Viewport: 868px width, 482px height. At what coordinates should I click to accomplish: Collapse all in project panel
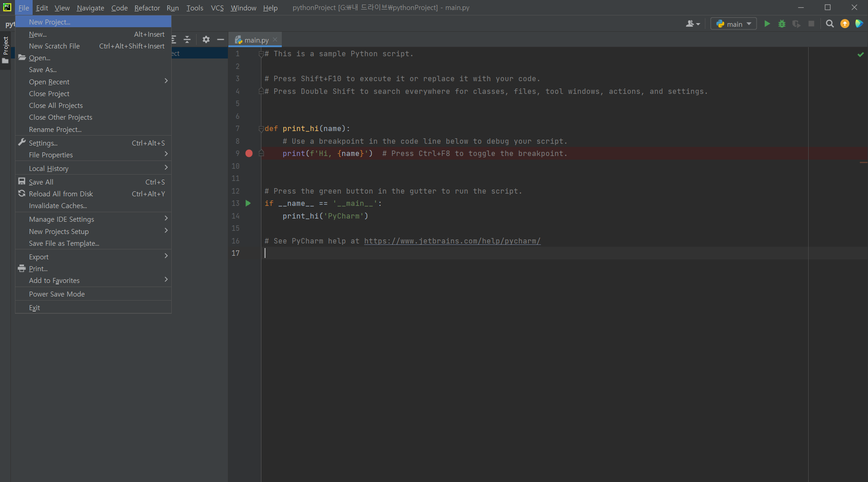pyautogui.click(x=187, y=39)
